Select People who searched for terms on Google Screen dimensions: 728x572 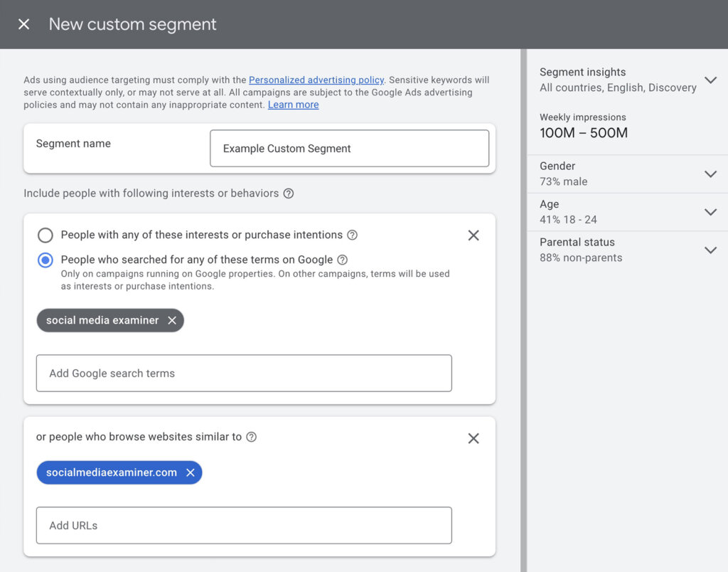[45, 260]
